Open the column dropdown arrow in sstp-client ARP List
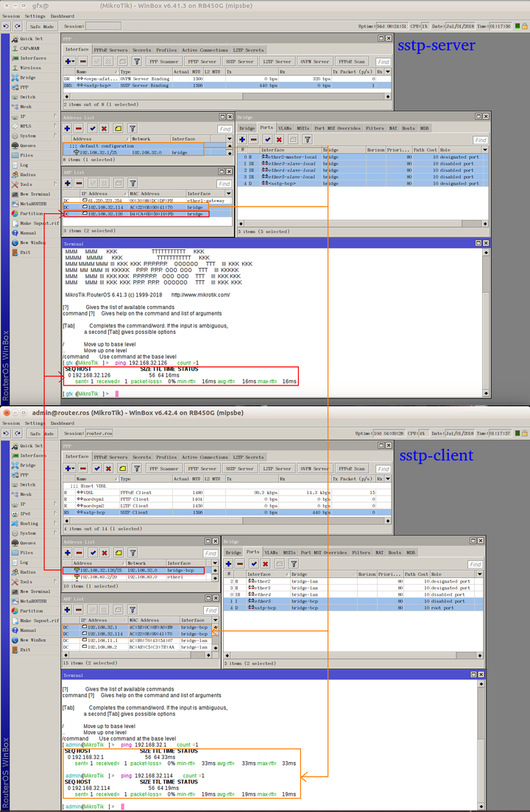Screen dimensions: 530x812 pyautogui.click(x=216, y=620)
